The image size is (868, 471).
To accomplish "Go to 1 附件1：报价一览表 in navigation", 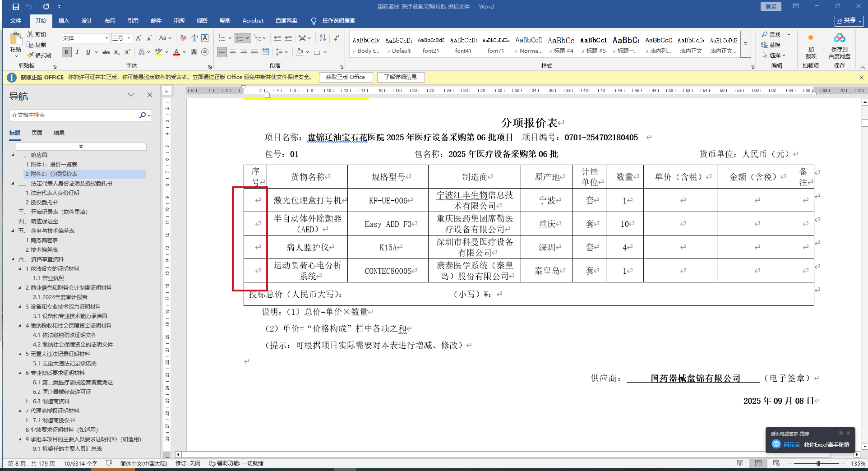I will [51, 165].
